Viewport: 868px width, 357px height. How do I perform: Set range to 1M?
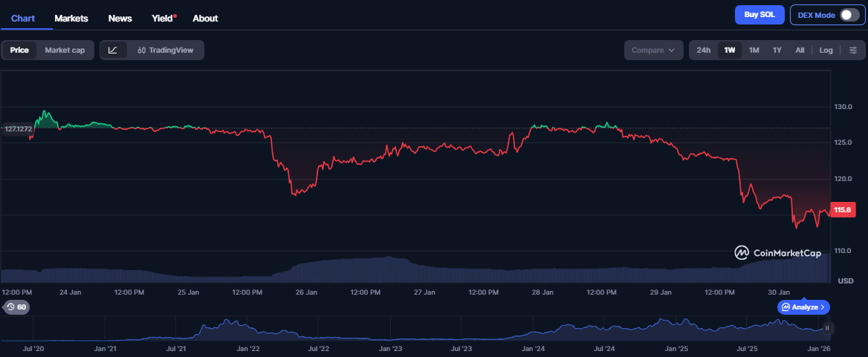point(754,50)
